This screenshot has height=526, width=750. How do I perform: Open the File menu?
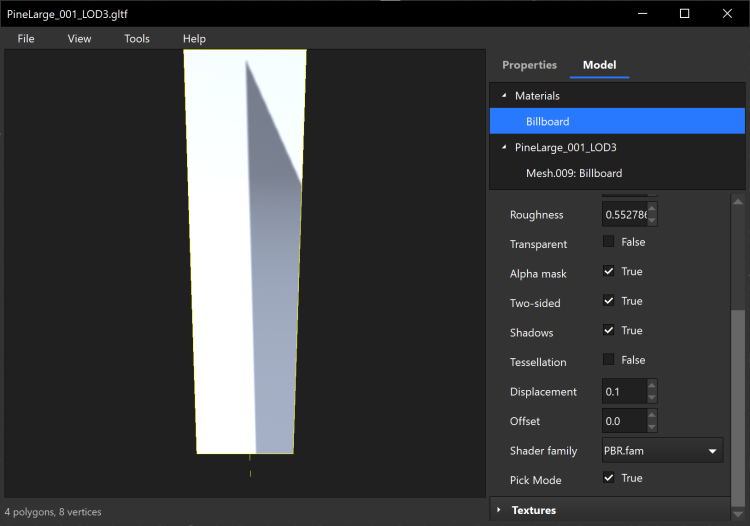click(26, 39)
